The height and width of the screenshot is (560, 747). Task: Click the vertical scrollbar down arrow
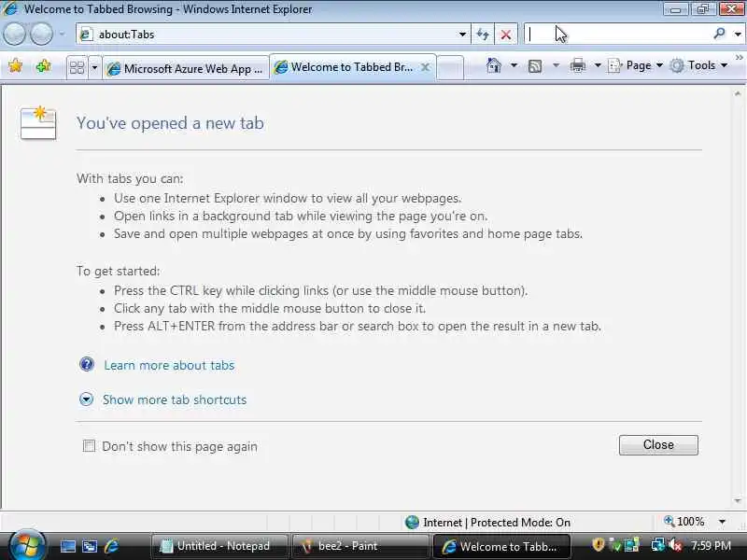pyautogui.click(x=738, y=500)
